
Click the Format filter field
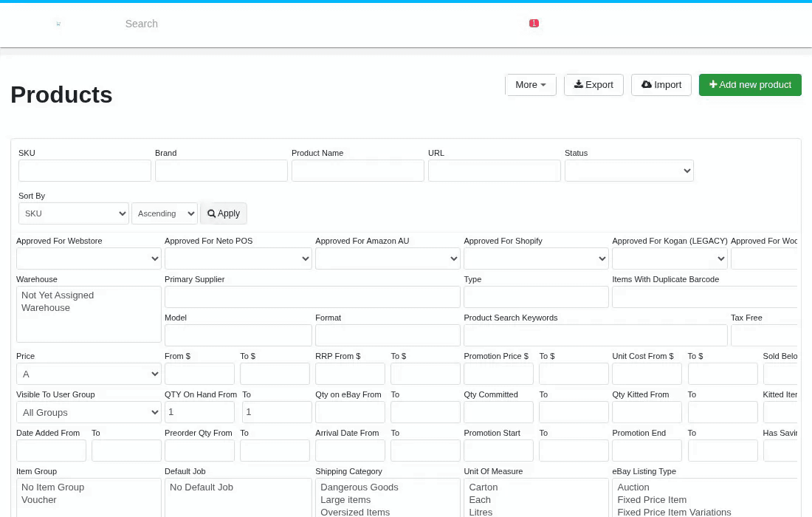pos(388,336)
